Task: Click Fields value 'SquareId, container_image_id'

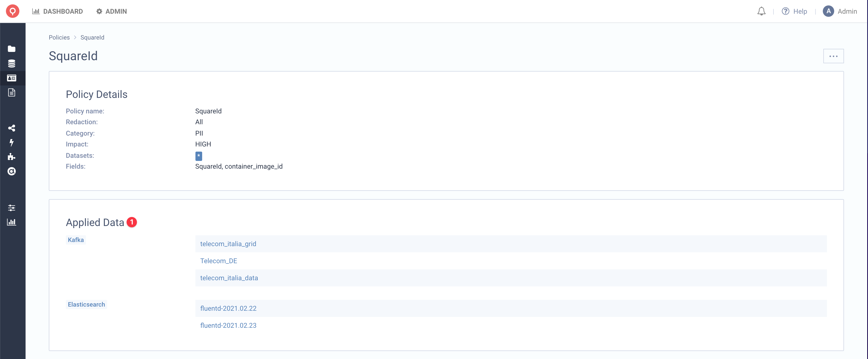Action: point(239,167)
